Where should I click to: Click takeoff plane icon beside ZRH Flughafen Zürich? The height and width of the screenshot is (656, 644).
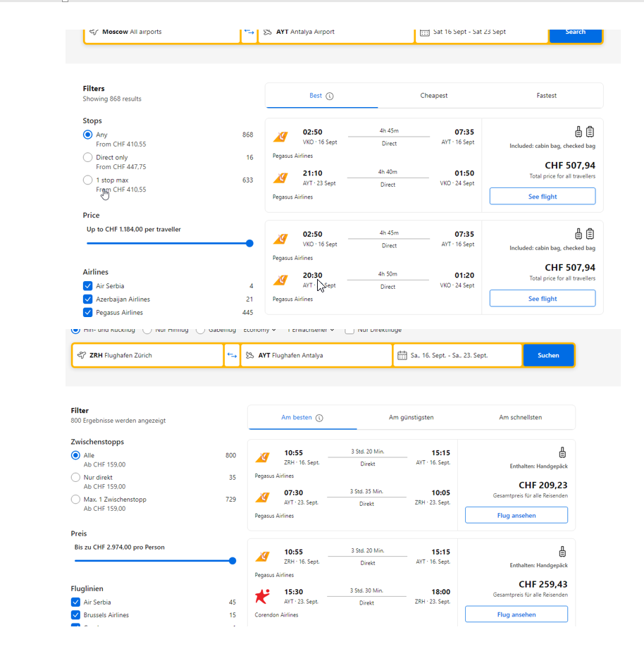[x=82, y=355]
